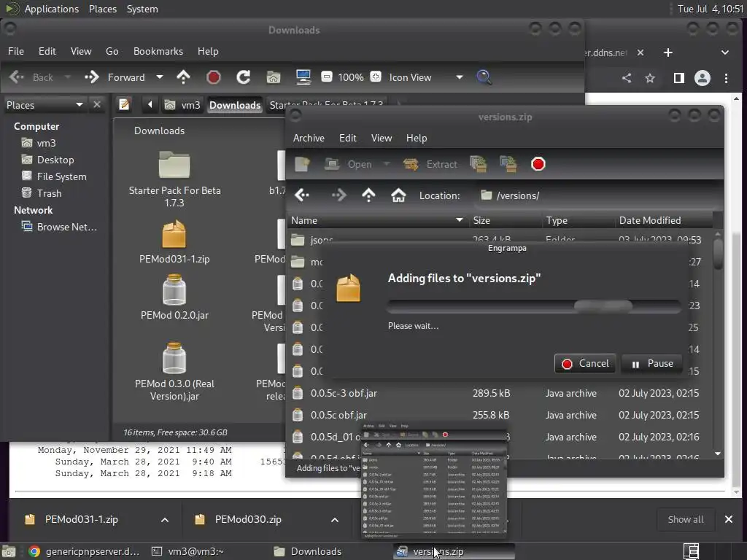Click Name column sort arrow in versions.zip
This screenshot has height=560, width=747.
coord(460,220)
